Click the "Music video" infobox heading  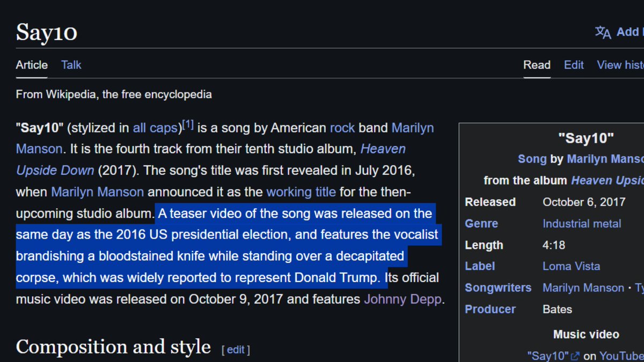click(x=586, y=334)
